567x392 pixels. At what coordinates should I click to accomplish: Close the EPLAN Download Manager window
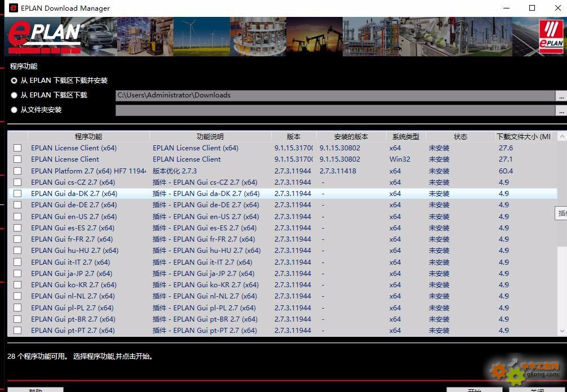tap(557, 8)
